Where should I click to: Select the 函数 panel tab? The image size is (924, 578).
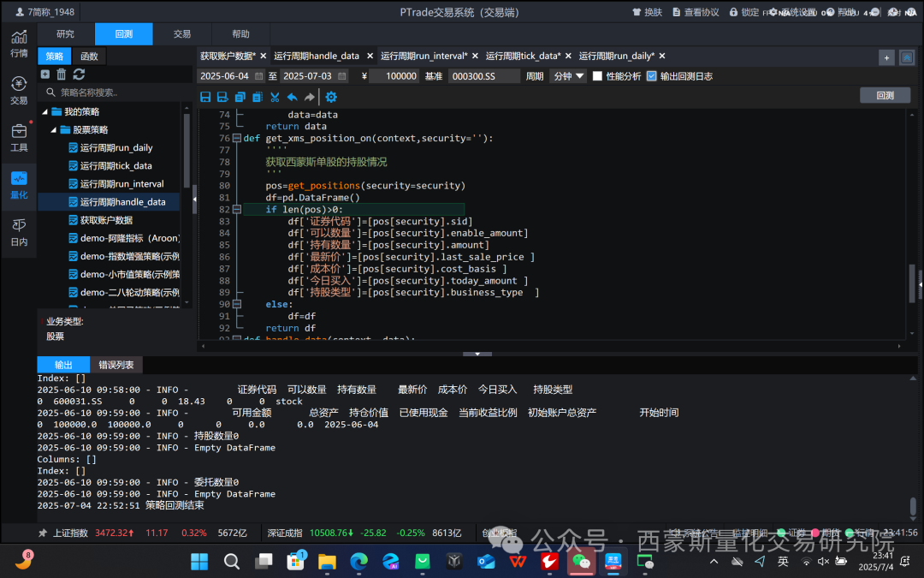[x=89, y=56]
